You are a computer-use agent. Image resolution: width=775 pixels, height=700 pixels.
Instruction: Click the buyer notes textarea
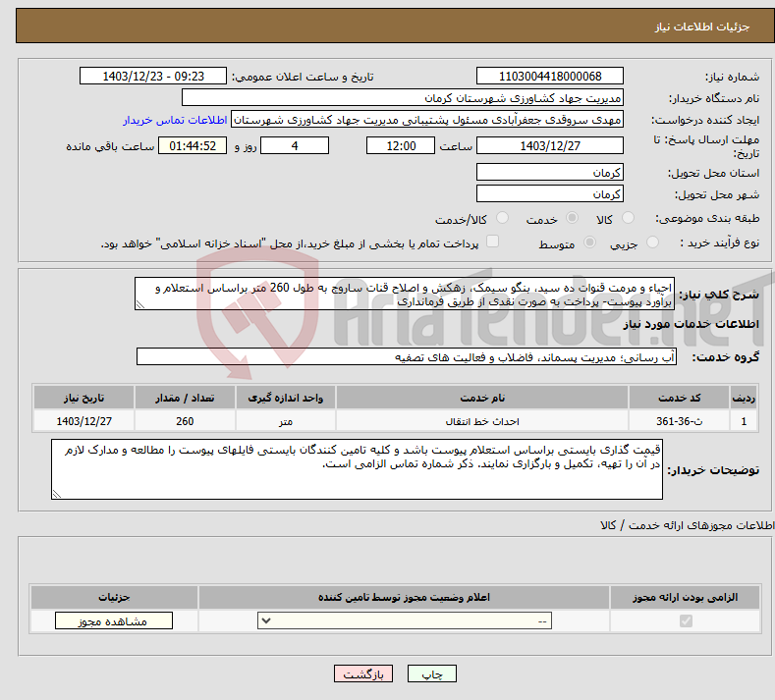357,469
